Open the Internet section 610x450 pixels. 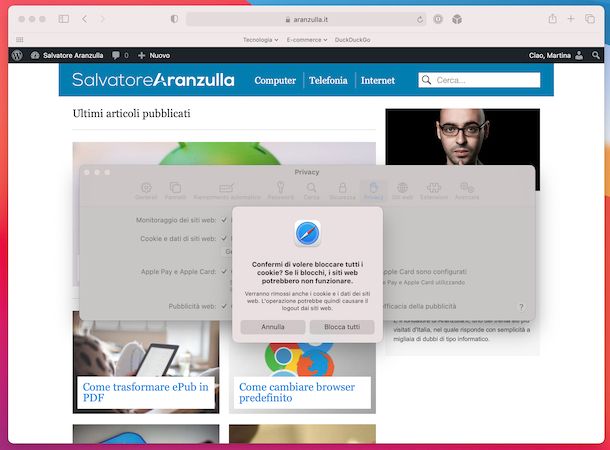click(x=377, y=80)
